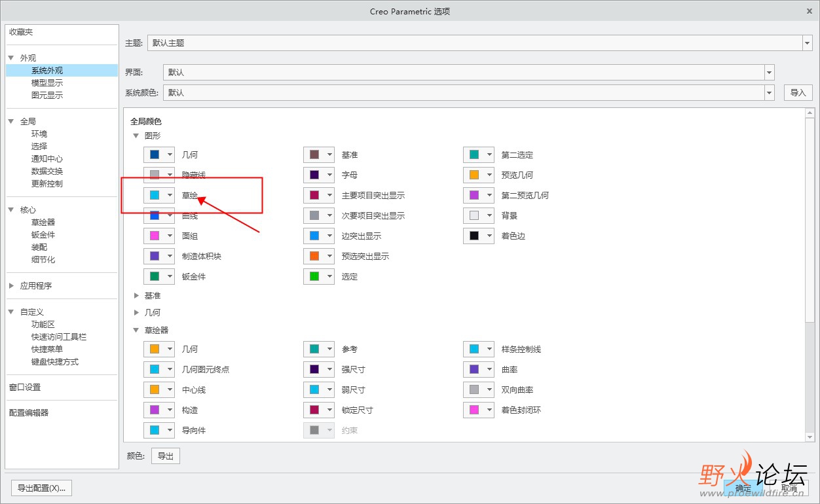Click the 导出 colors button
Viewport: 820px width, 504px height.
(x=166, y=456)
